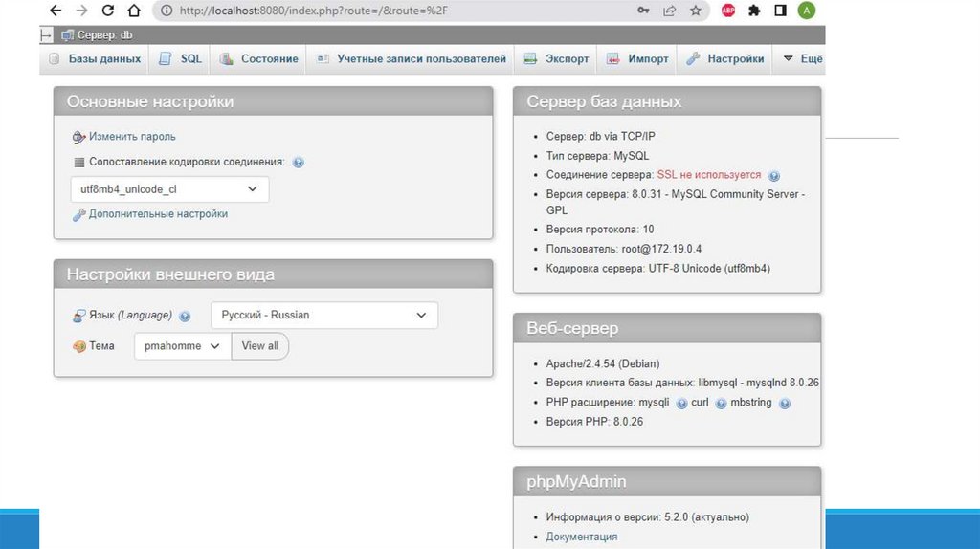Open help icon next to SSL не используется
The width and height of the screenshot is (980, 549).
(773, 176)
